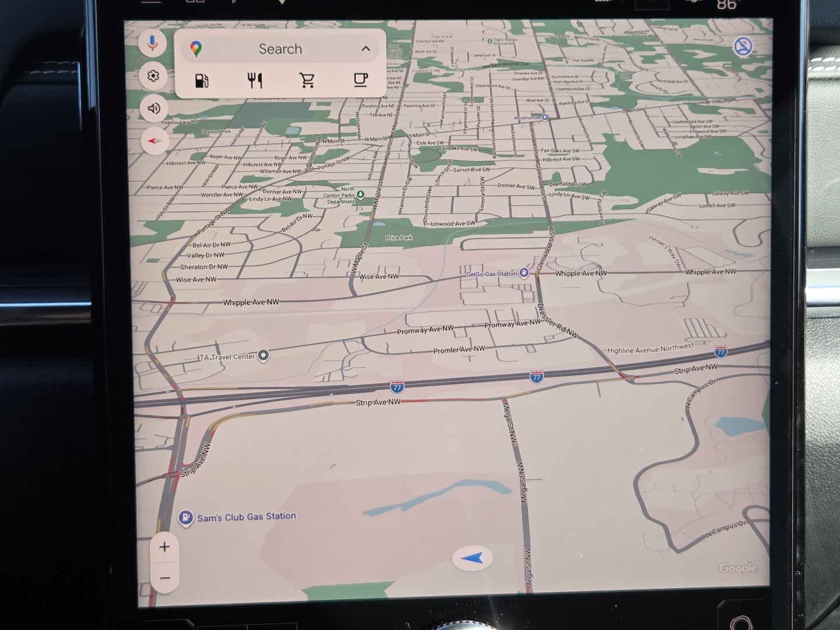Viewport: 840px width, 630px height.
Task: Tap the Price Park label
Action: (399, 238)
